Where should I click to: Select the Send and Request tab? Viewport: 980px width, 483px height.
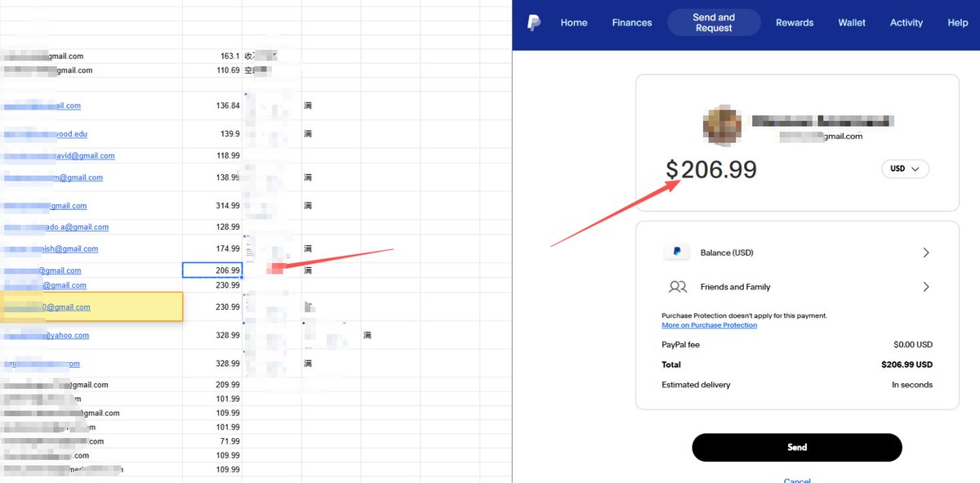coord(715,23)
